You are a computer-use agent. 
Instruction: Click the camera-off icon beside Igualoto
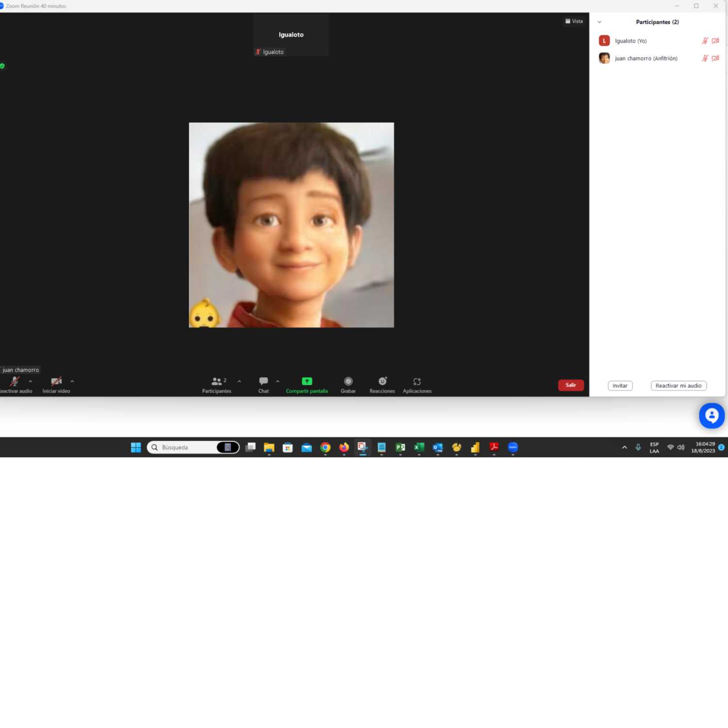[715, 41]
